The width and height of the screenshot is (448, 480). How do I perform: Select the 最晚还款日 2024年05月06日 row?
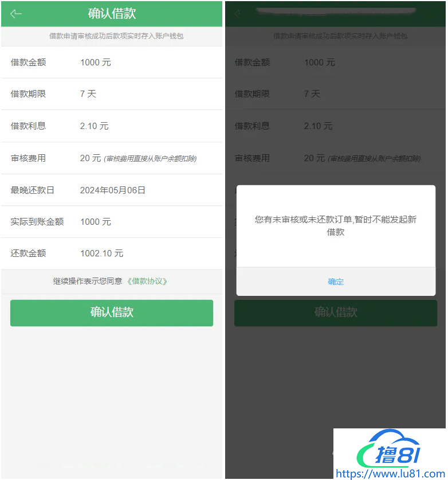point(112,190)
